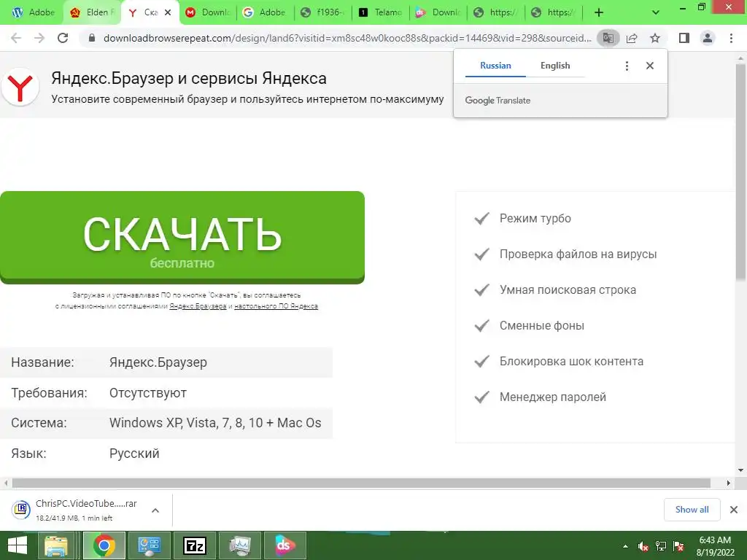Show hidden system tray icons
This screenshot has width=747, height=560.
(625, 546)
